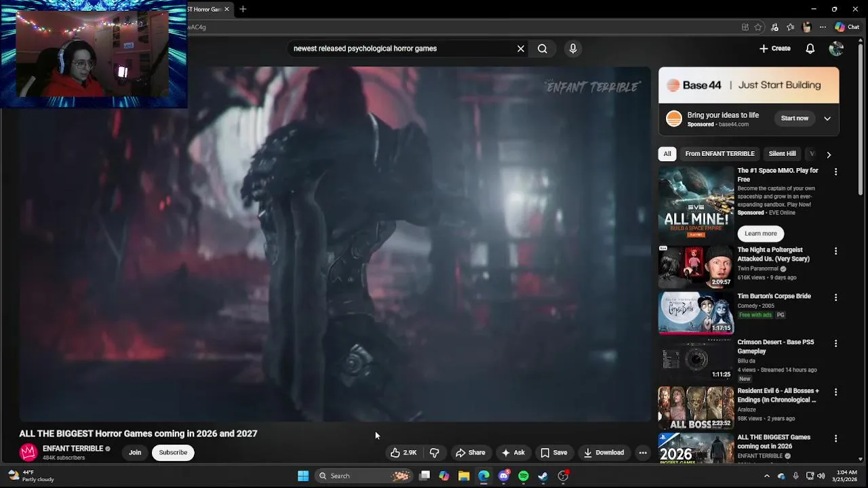Click the magnifier search button
868x488 pixels.
[x=542, y=49]
